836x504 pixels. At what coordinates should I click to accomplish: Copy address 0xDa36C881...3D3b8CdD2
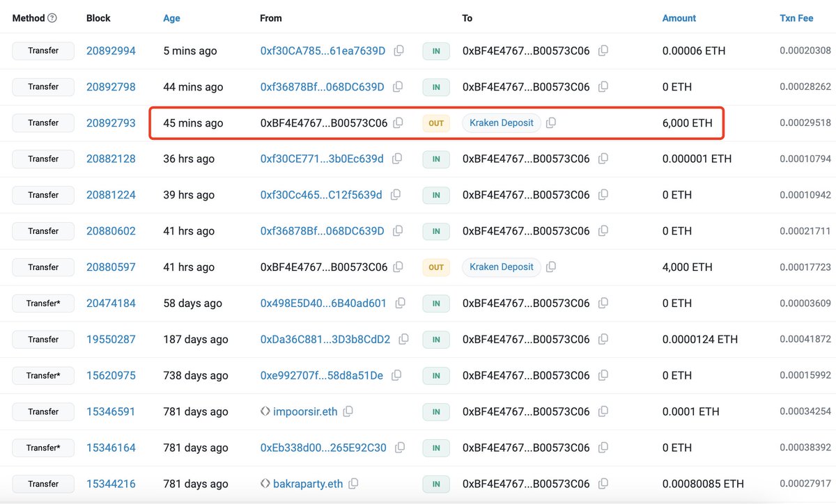tap(403, 339)
